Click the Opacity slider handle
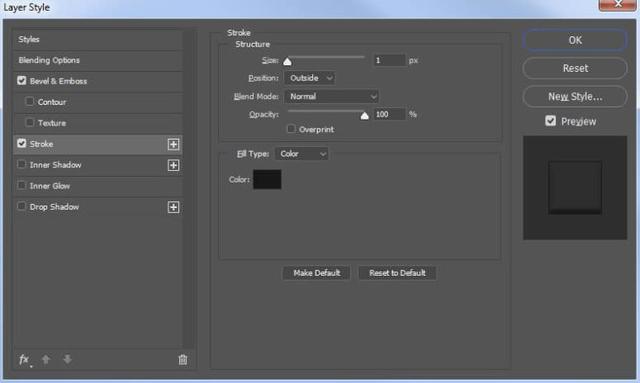640x383 pixels. point(364,116)
